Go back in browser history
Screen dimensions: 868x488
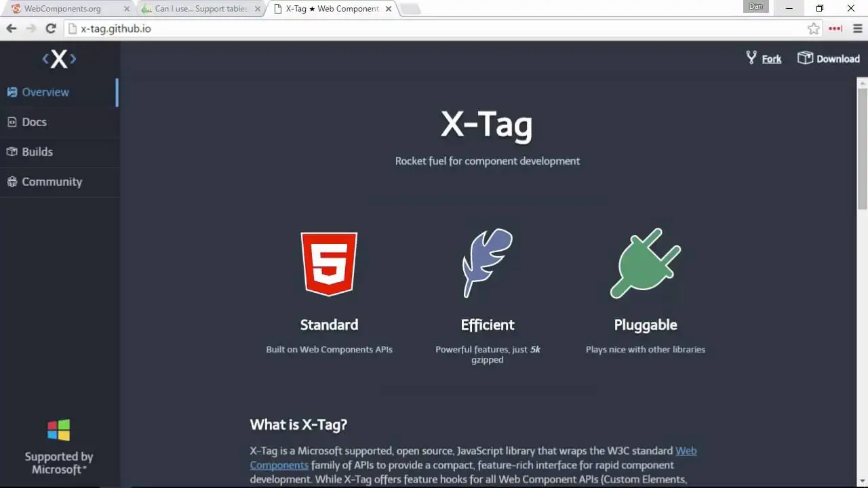pos(12,28)
